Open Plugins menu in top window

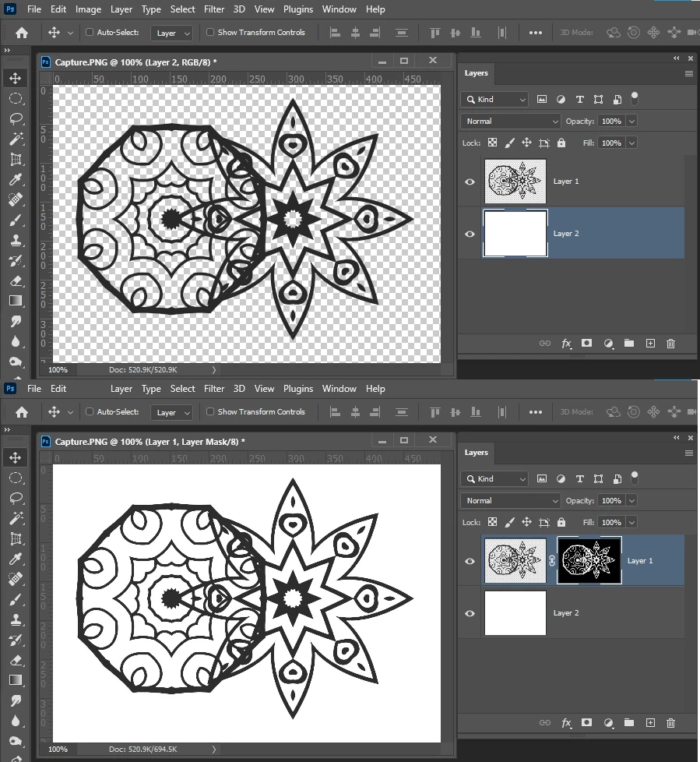click(x=298, y=9)
